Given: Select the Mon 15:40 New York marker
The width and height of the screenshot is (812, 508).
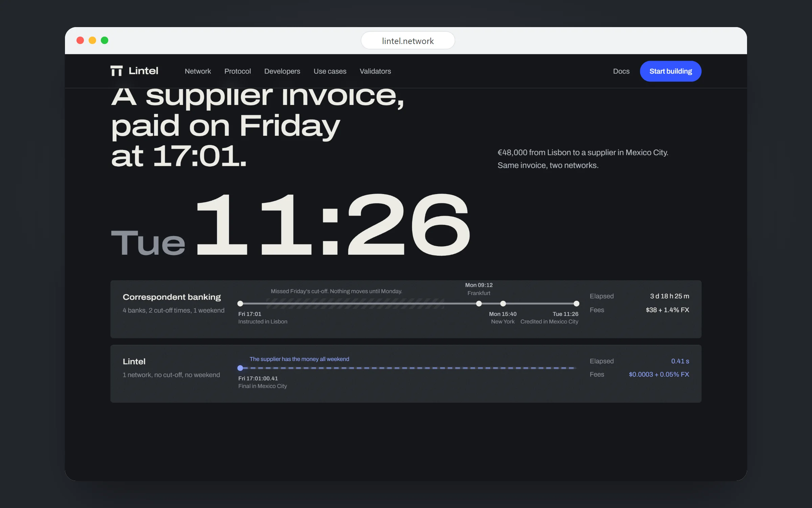Looking at the screenshot, I should 503,303.
